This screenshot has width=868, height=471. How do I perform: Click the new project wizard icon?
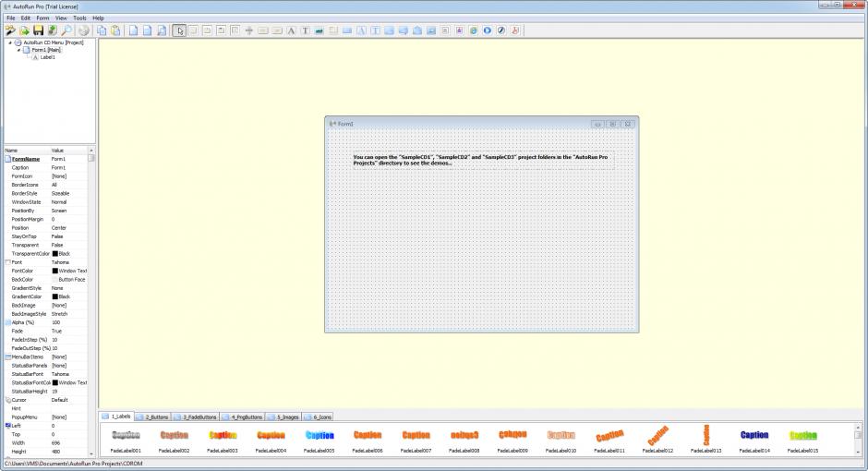click(10, 30)
